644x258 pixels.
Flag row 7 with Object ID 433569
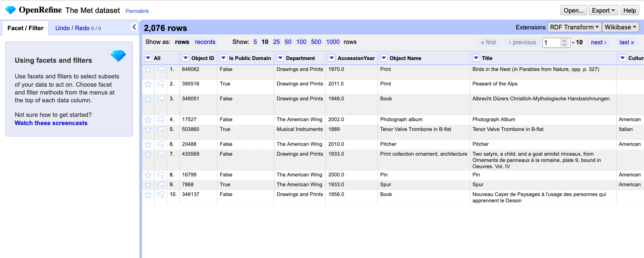click(x=161, y=154)
